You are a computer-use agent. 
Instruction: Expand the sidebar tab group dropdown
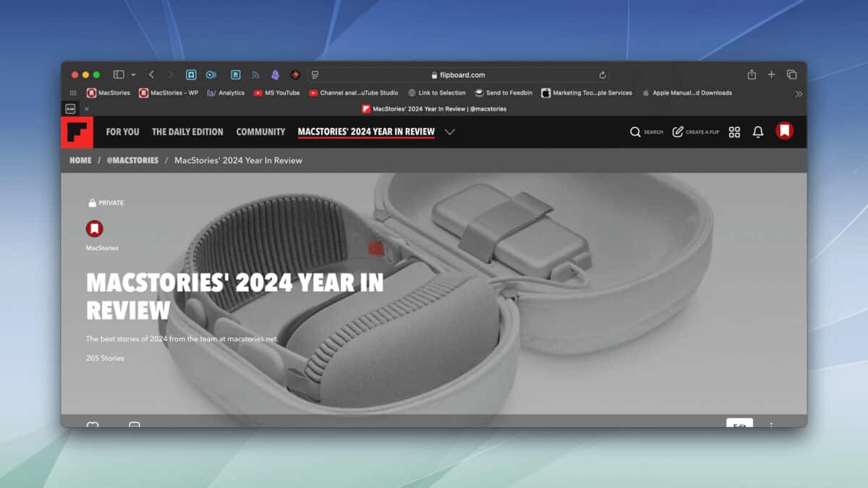(x=133, y=74)
